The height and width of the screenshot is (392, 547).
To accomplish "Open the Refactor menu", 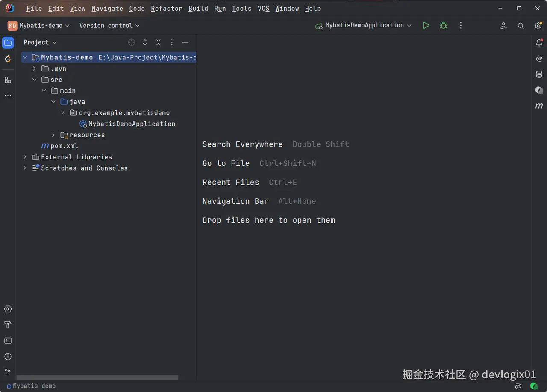I will [167, 9].
